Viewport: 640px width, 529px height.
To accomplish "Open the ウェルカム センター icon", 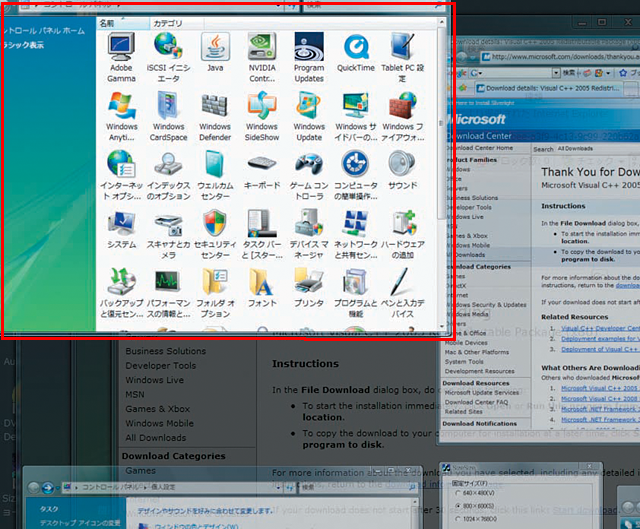I will (215, 175).
